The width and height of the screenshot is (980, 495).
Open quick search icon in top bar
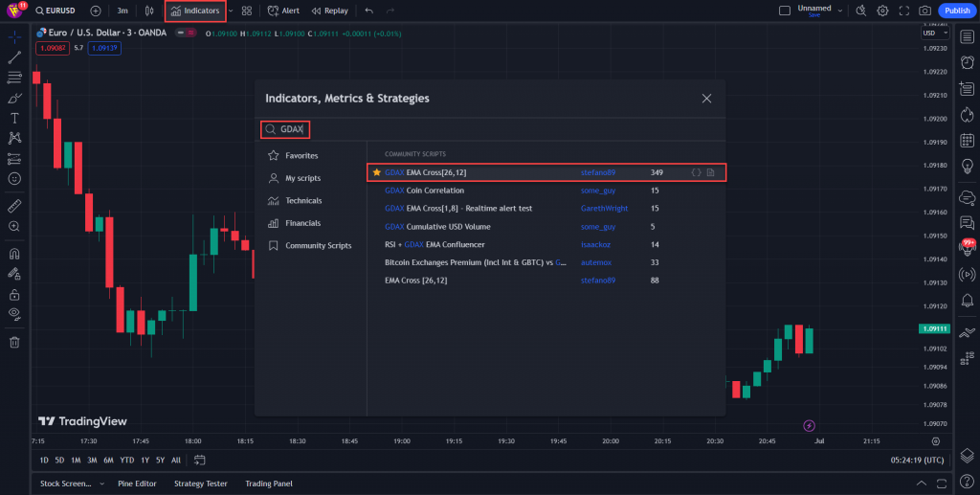861,11
